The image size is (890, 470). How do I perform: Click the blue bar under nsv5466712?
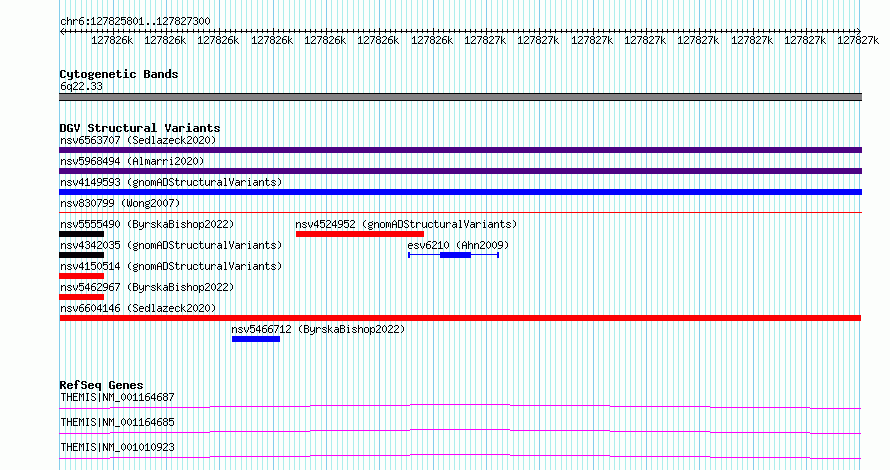tap(256, 339)
